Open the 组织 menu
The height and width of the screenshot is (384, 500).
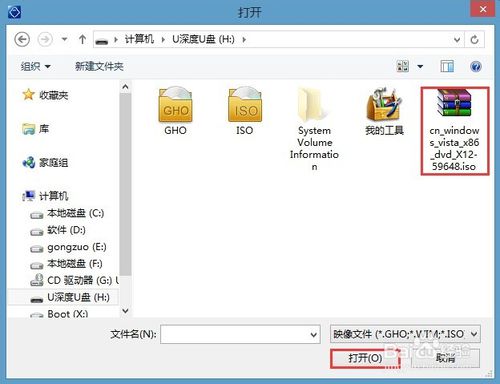click(x=35, y=66)
